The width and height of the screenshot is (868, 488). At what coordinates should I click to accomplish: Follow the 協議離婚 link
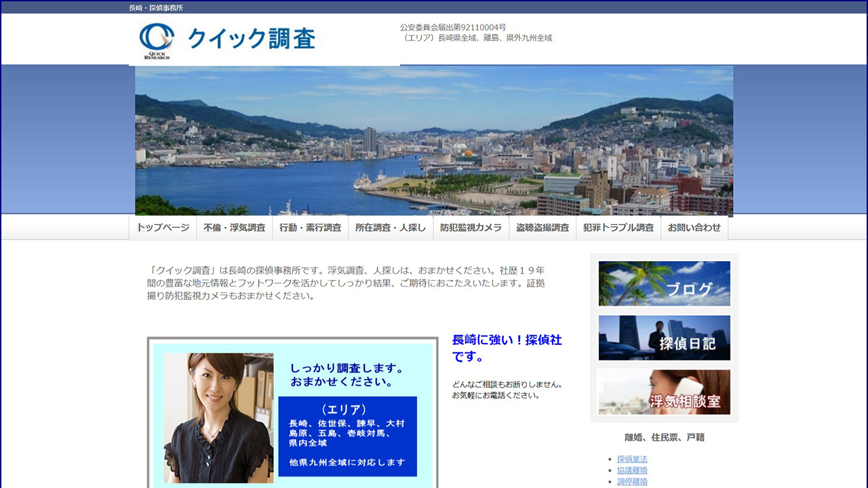(x=633, y=470)
